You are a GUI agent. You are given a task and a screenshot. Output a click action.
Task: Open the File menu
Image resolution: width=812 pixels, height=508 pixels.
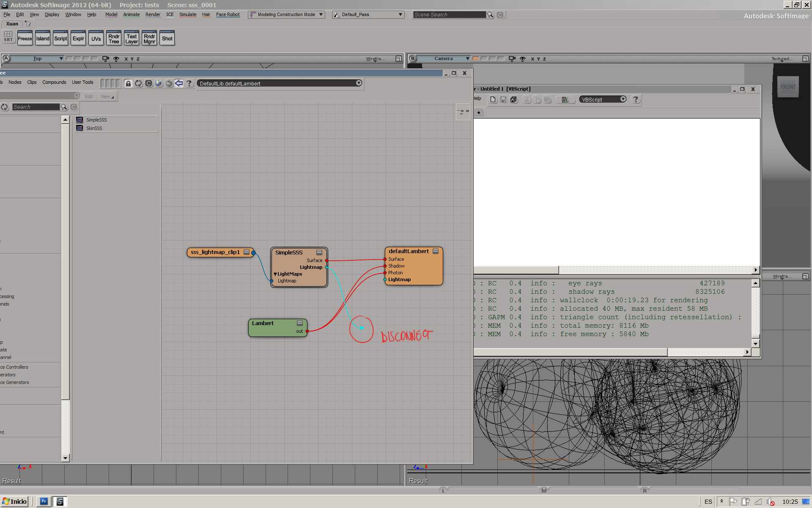[7, 14]
